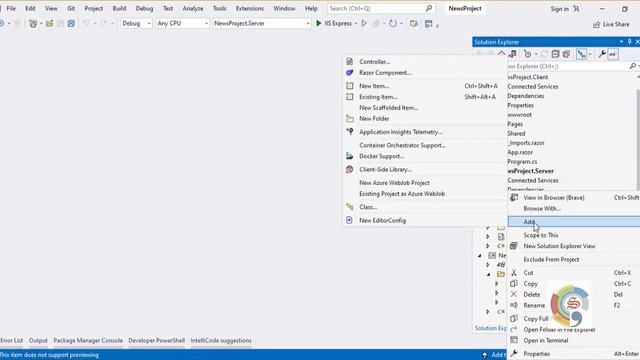The image size is (640, 360).
Task: Open IntelliCode suggestions tab
Action: [221, 340]
